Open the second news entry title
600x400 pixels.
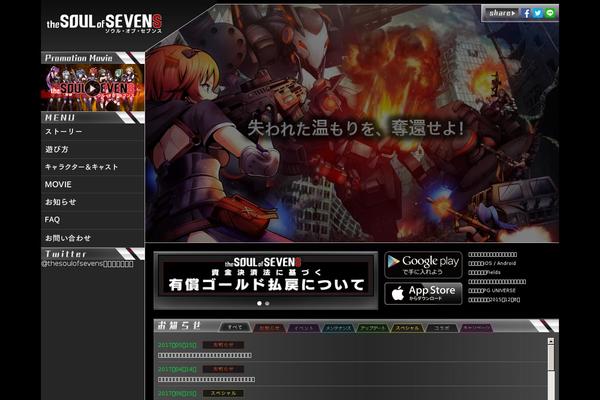coord(206,379)
